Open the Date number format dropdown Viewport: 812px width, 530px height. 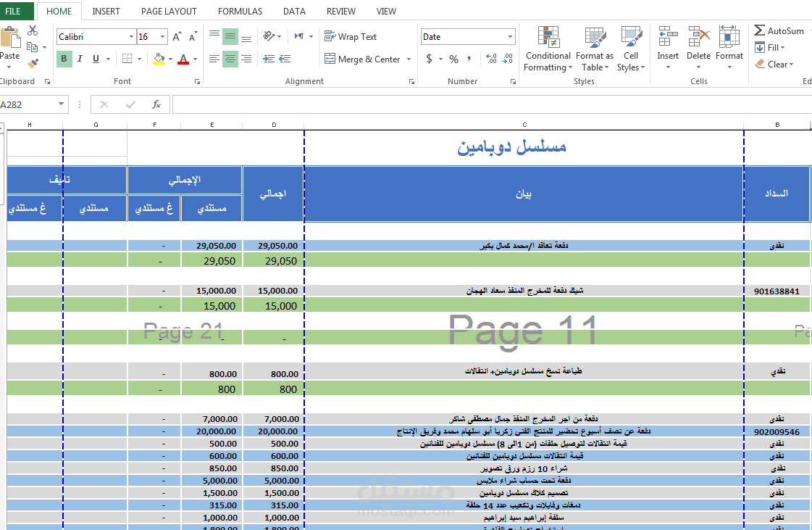(510, 37)
